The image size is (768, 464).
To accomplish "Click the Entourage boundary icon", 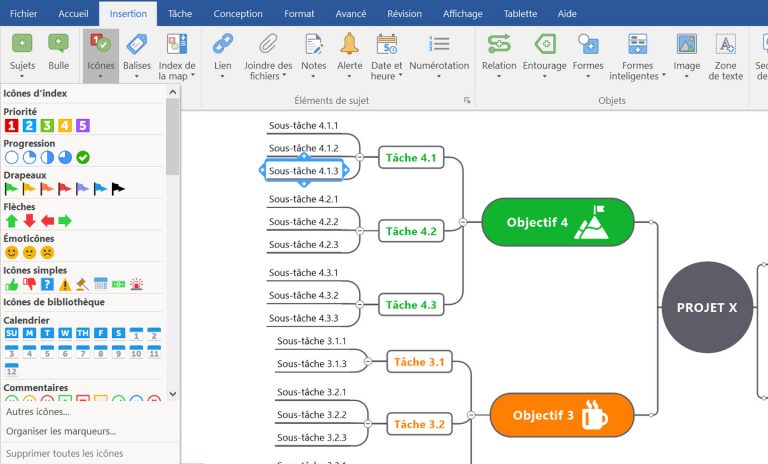I will click(544, 44).
